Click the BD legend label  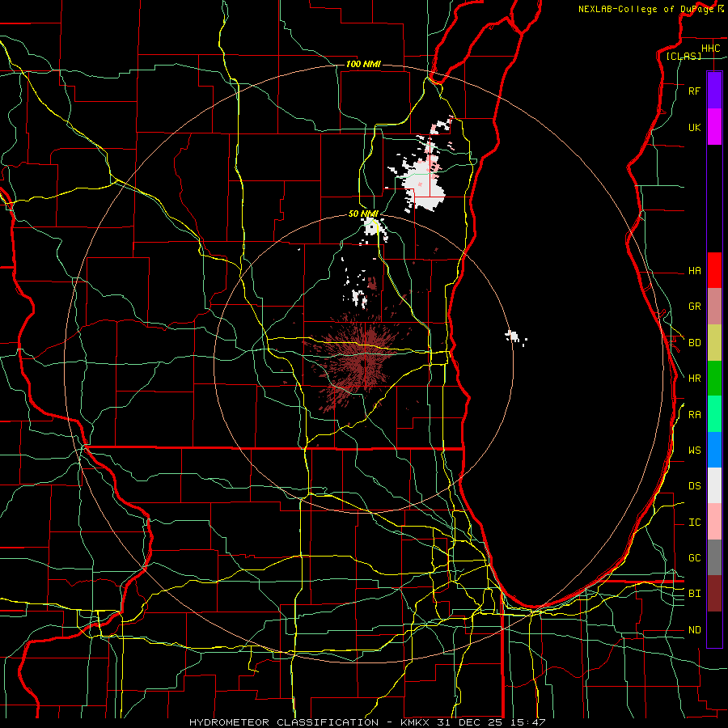click(694, 343)
